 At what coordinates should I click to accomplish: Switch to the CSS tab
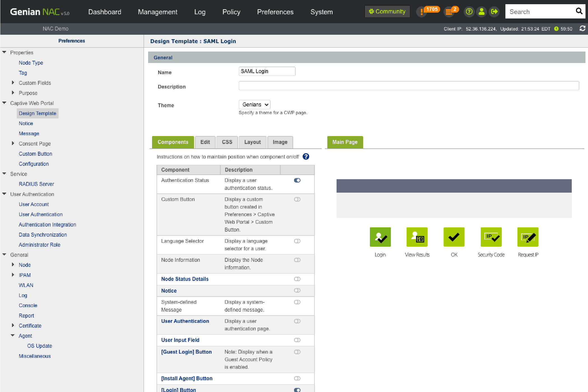[x=227, y=142]
